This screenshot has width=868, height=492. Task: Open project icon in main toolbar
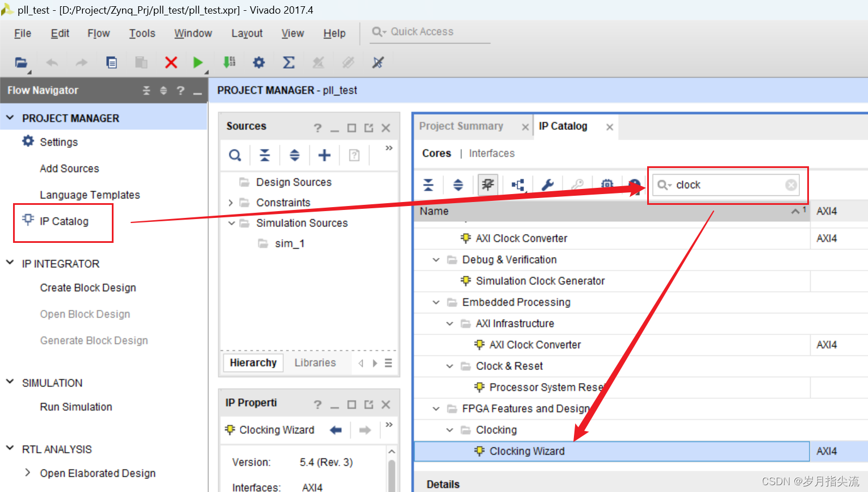click(21, 62)
